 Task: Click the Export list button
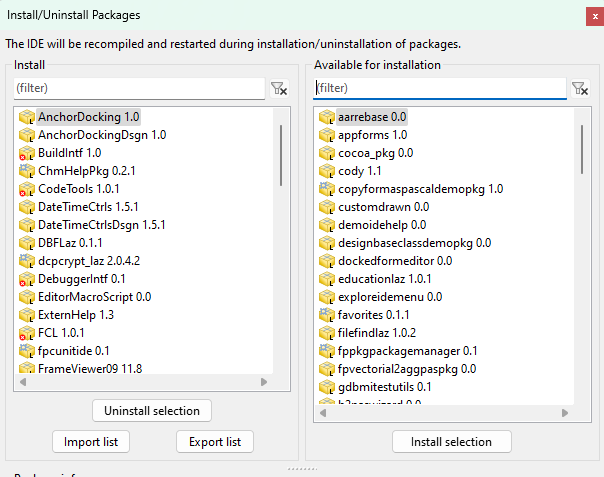click(x=214, y=442)
